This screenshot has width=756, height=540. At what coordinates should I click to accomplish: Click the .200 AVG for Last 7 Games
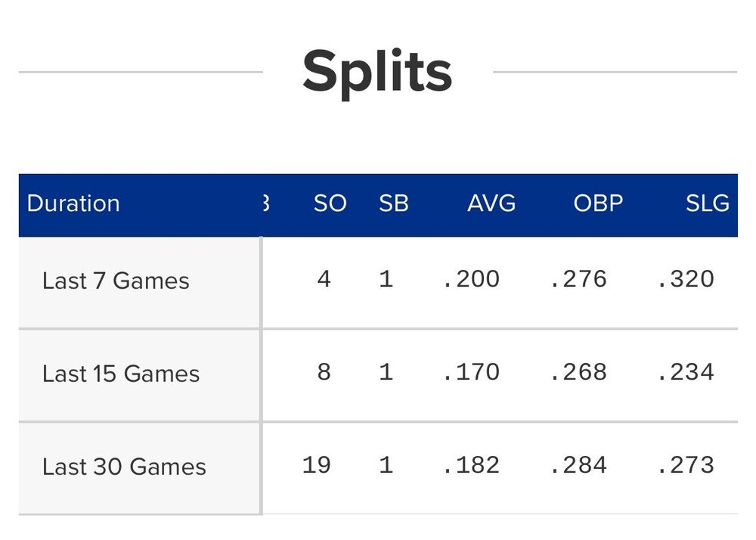click(471, 279)
